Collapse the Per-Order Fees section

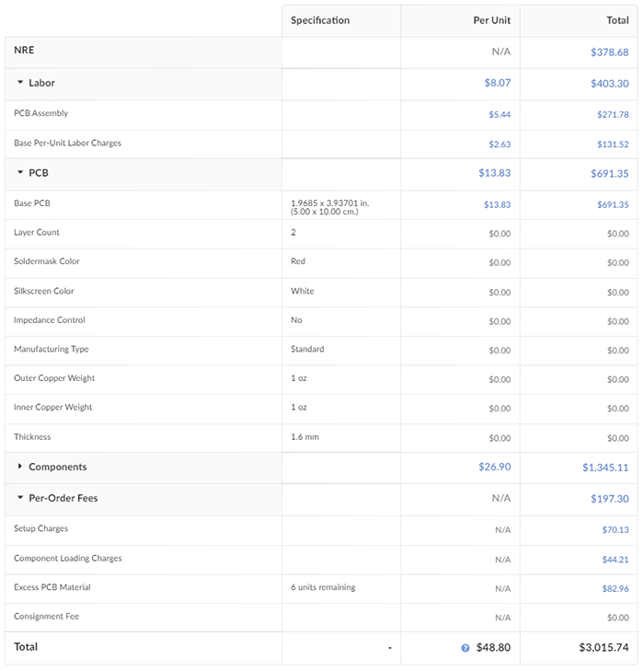(x=20, y=498)
